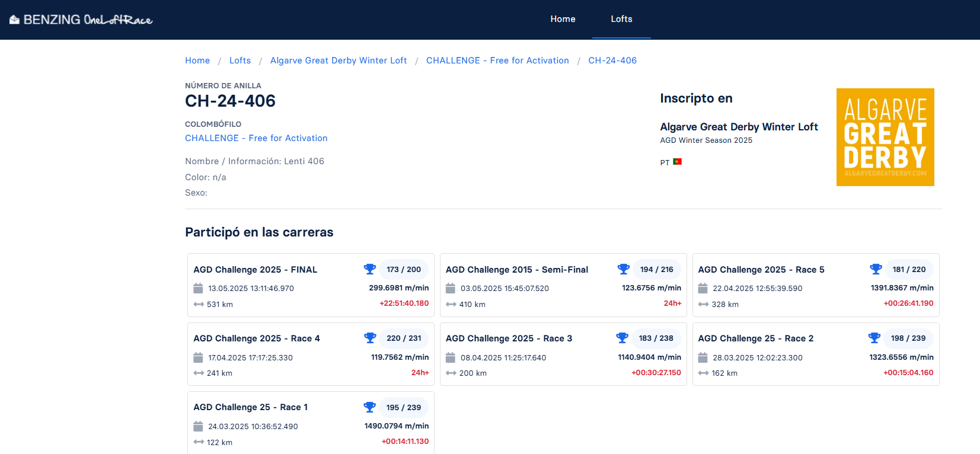Image resolution: width=980 pixels, height=454 pixels.
Task: Click the calendar icon on the Race 4 card
Action: [x=199, y=357]
